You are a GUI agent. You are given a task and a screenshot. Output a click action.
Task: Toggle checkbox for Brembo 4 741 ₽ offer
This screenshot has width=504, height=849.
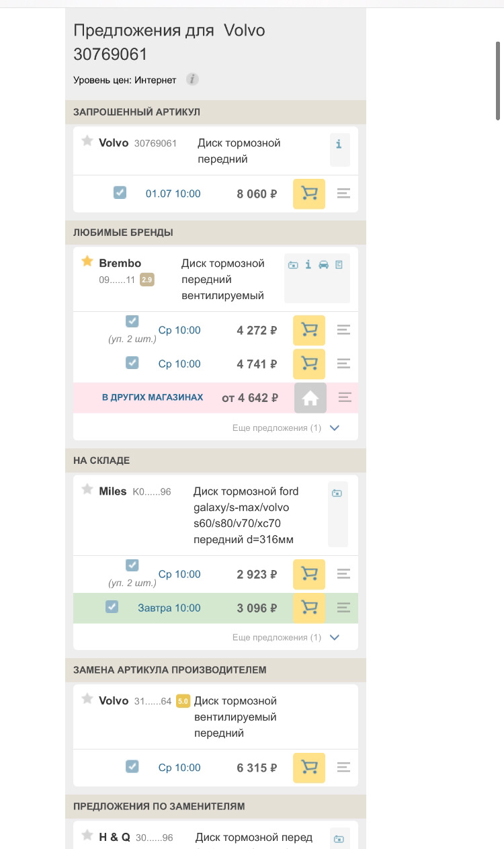click(x=132, y=363)
